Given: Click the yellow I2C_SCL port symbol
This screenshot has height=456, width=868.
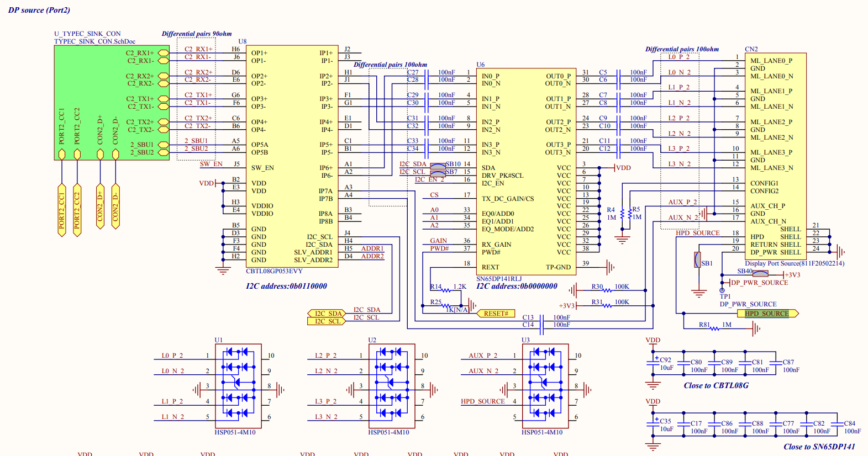Looking at the screenshot, I should pos(327,321).
